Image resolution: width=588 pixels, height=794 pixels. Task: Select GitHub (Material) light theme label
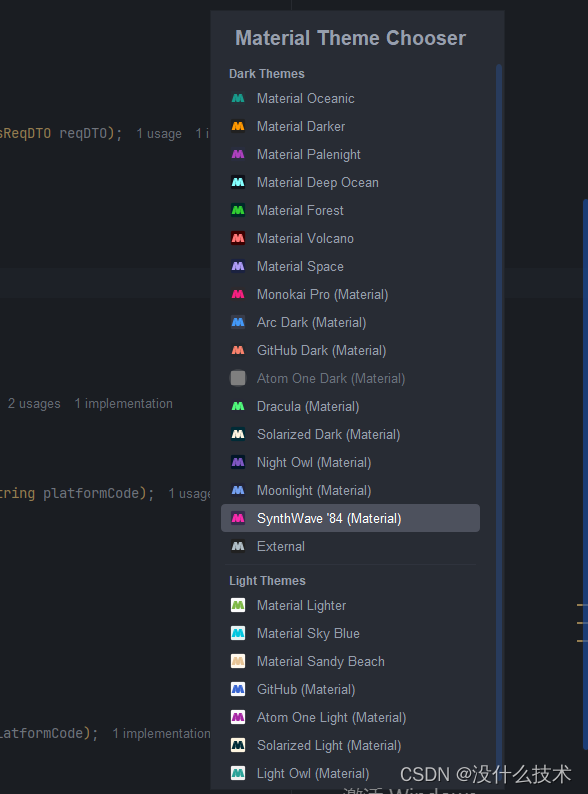(306, 689)
